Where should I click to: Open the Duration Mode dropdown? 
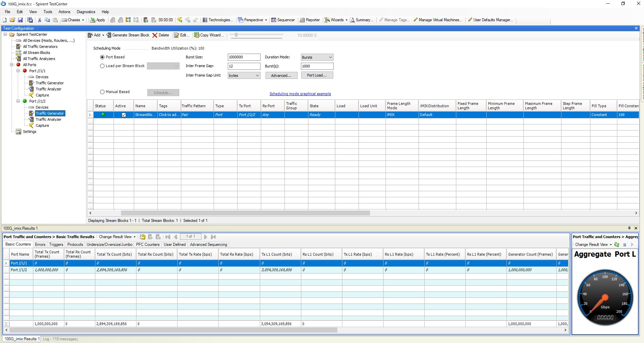point(317,57)
